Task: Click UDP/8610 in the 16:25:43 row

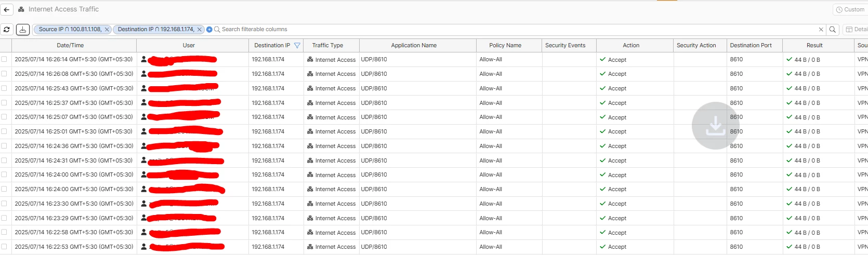Action: point(374,88)
